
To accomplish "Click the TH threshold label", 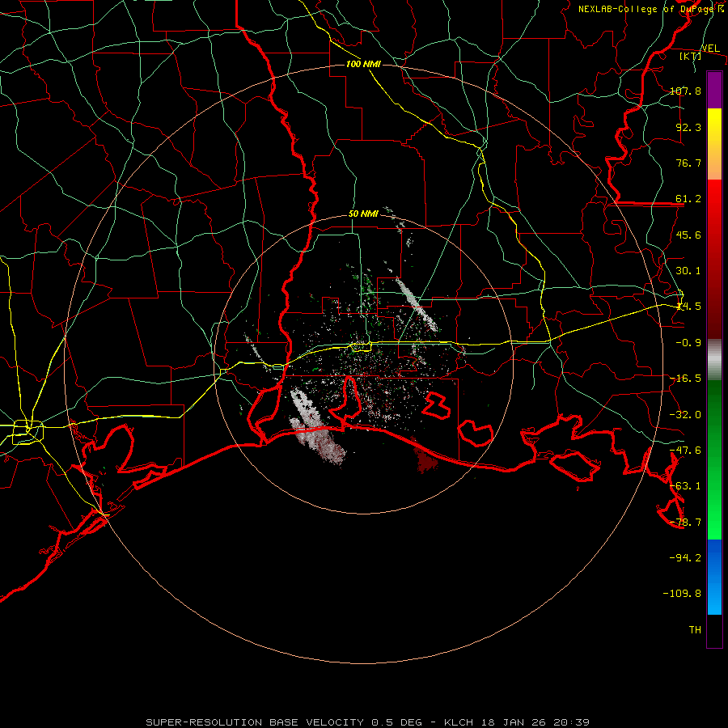I will click(x=695, y=630).
